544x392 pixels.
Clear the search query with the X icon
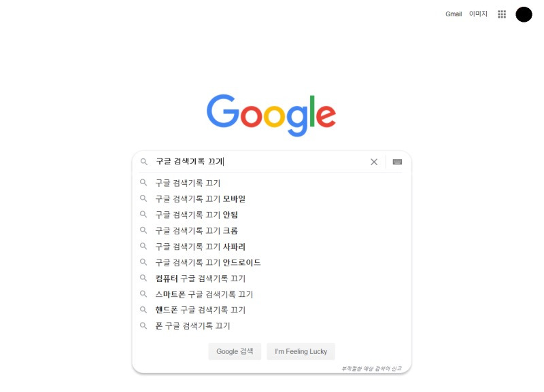(373, 162)
